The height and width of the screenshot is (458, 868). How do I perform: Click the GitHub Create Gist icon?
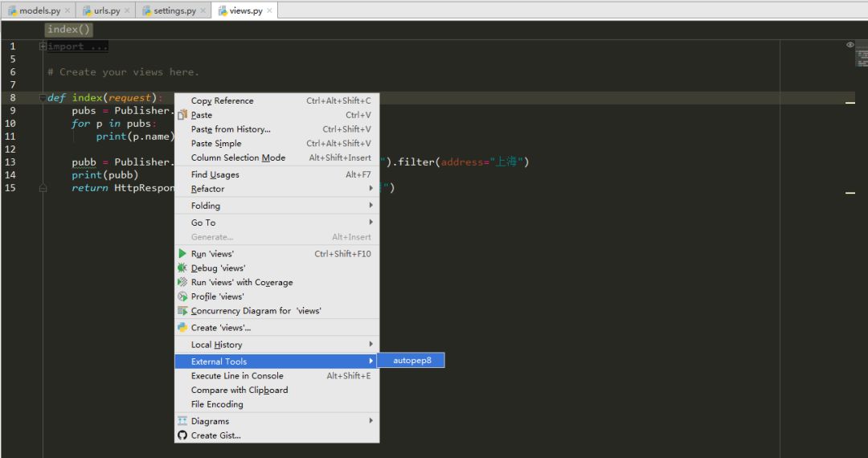[182, 436]
